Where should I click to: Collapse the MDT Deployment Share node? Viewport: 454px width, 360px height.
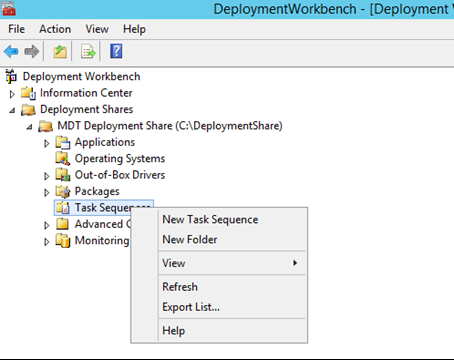tap(29, 127)
